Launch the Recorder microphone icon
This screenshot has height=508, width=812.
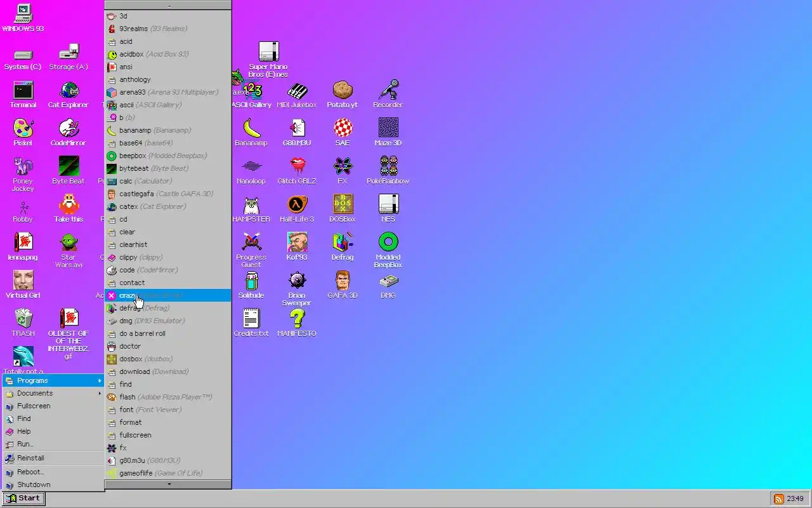pos(388,95)
